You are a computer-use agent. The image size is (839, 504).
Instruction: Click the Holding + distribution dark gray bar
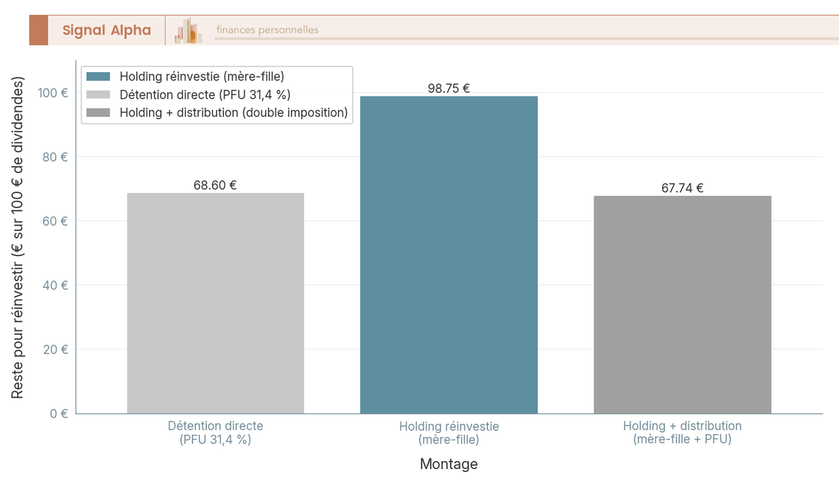[682, 305]
